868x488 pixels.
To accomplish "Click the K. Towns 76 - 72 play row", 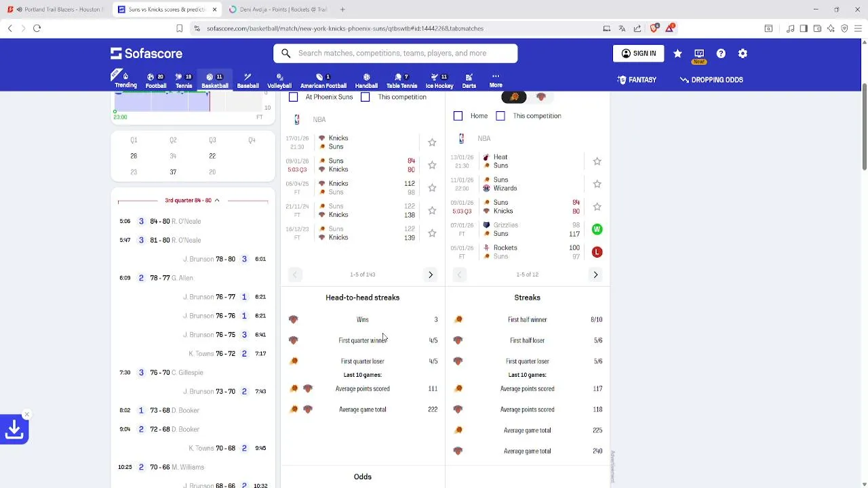I will point(193,354).
